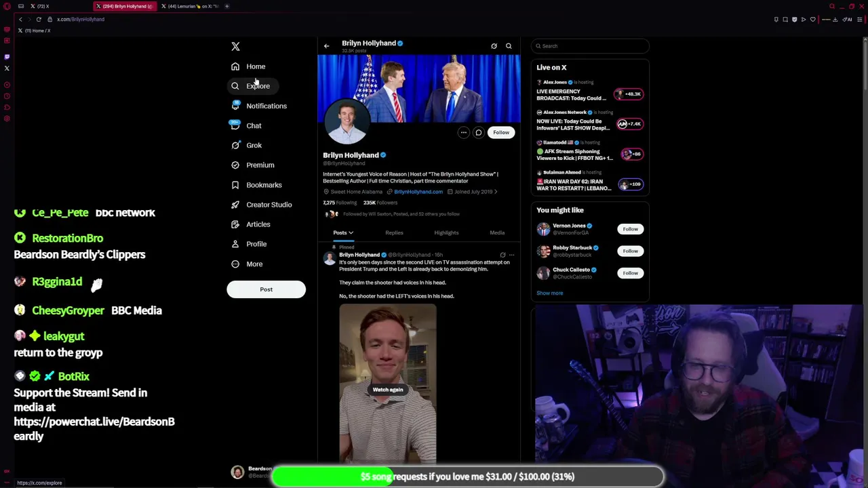Open Premium in the sidebar
868x488 pixels.
252,165
